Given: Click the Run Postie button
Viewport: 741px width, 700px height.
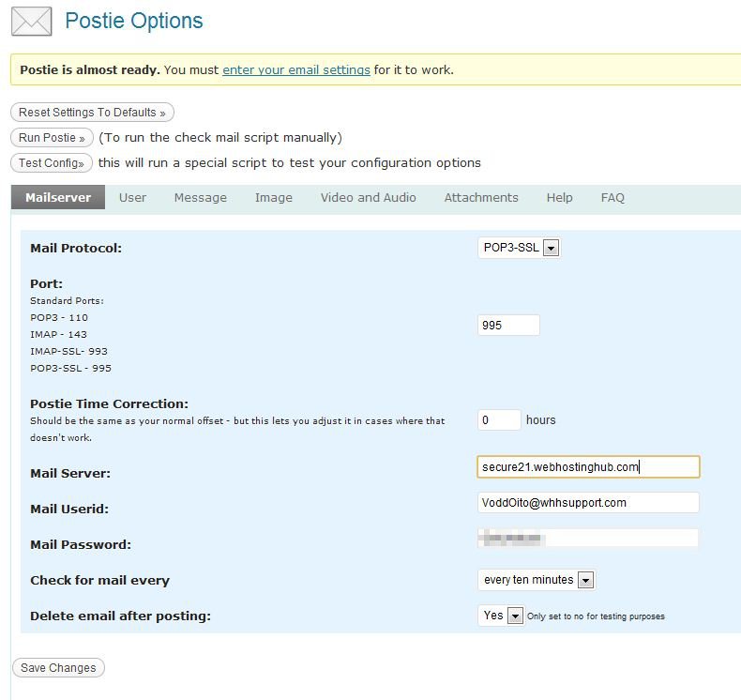Looking at the screenshot, I should [53, 138].
